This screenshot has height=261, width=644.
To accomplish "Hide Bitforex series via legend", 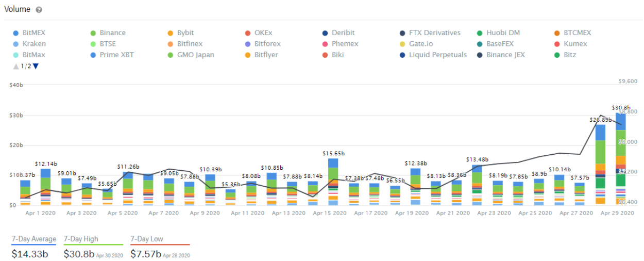I will [x=263, y=44].
